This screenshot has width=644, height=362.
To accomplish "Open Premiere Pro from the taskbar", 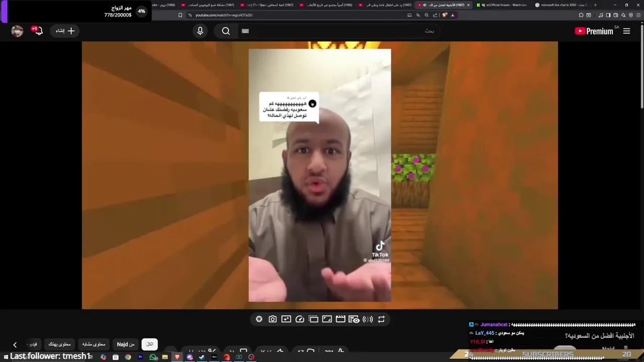I will point(140,357).
